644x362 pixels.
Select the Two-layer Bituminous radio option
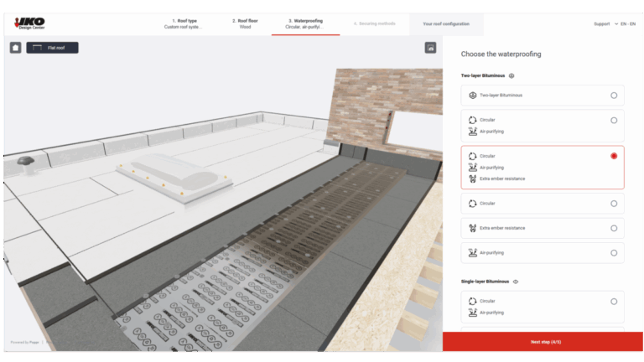pyautogui.click(x=614, y=96)
